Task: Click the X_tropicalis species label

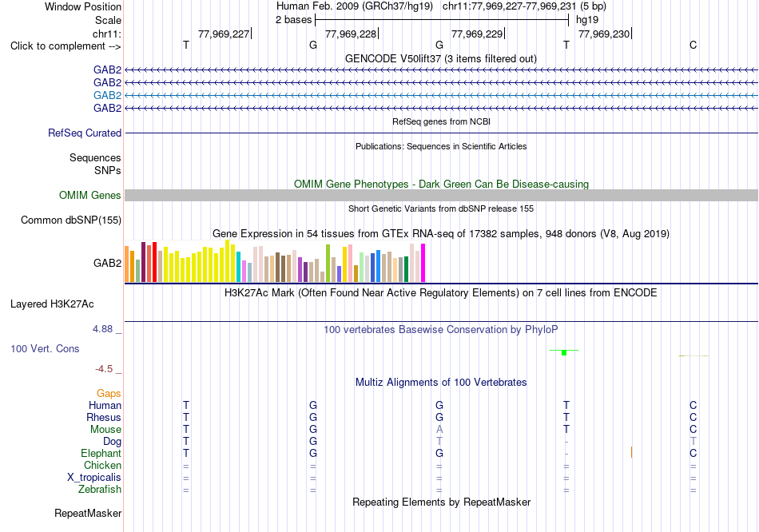Action: (x=94, y=478)
